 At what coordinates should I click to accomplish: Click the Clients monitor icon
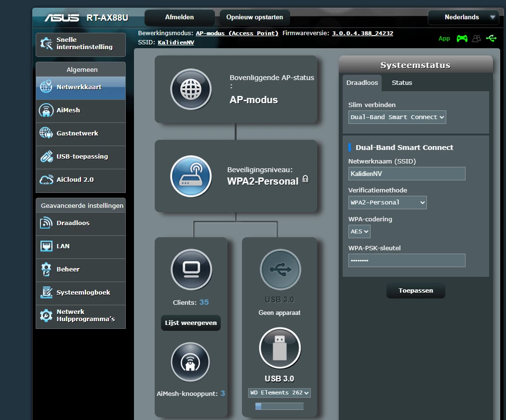point(191,270)
